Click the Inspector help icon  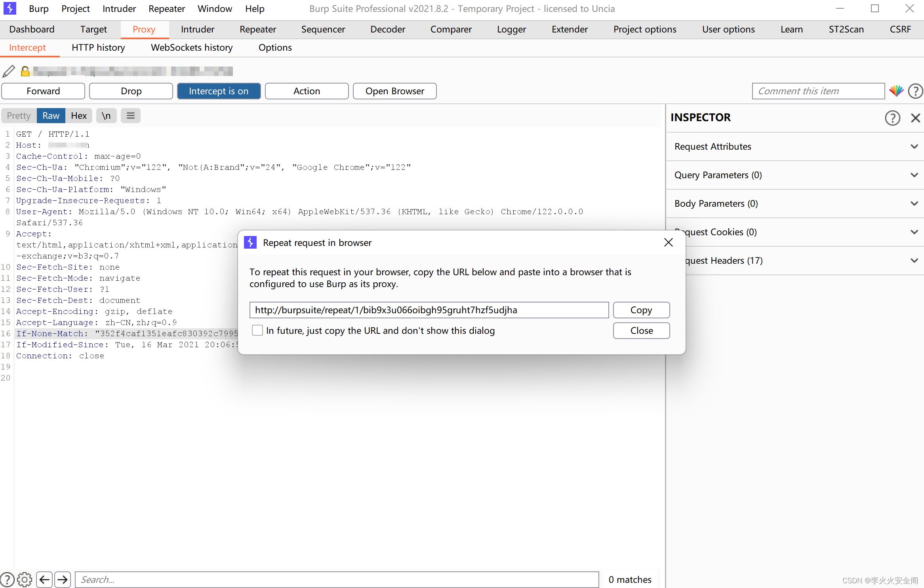[892, 118]
